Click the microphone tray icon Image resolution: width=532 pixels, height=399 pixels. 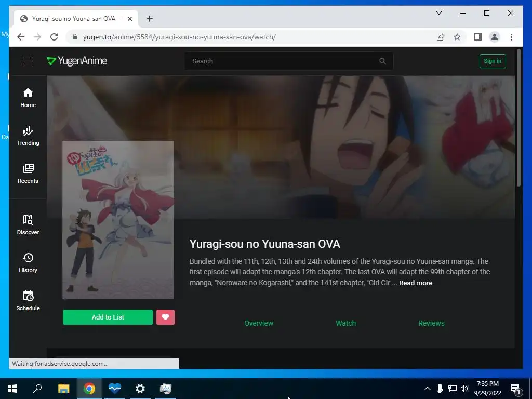tap(440, 389)
